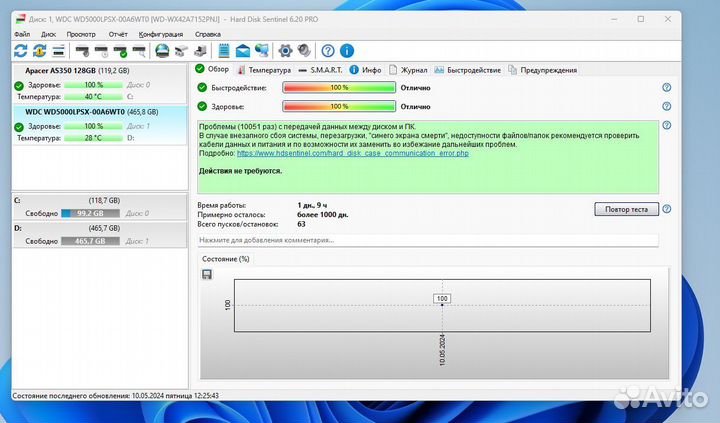Click the speaker sound toolbar icon
720x423 pixels.
304,51
